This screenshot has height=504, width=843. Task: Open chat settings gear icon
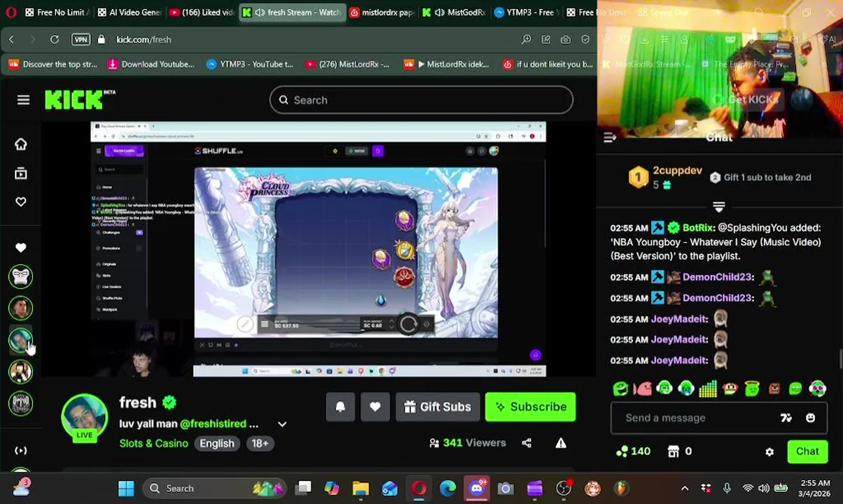769,452
